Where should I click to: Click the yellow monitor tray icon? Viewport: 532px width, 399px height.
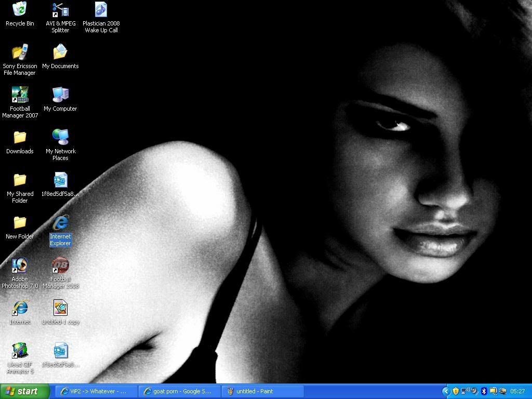(x=494, y=392)
